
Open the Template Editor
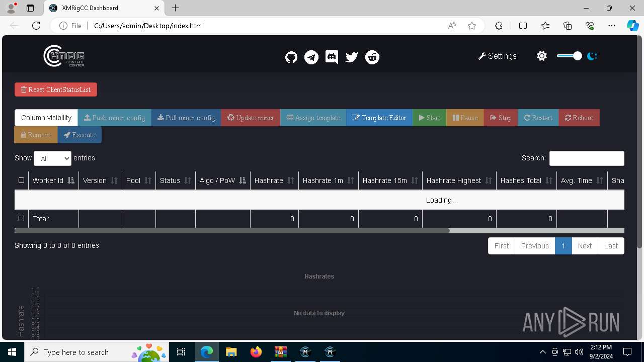pyautogui.click(x=379, y=118)
